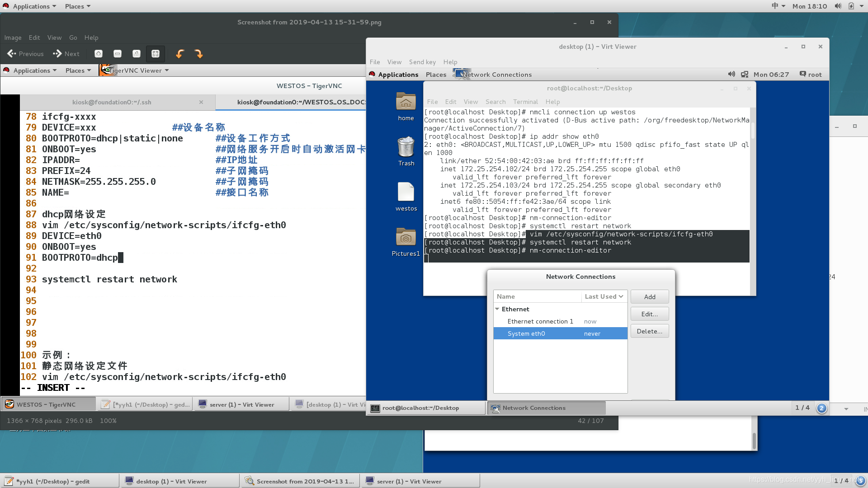868x488 pixels.
Task: Select Ethernet connection 1 entry
Action: click(540, 321)
